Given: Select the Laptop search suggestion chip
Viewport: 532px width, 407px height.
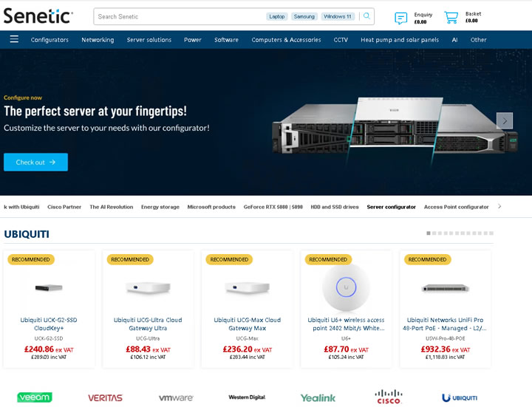Looking at the screenshot, I should (x=277, y=16).
